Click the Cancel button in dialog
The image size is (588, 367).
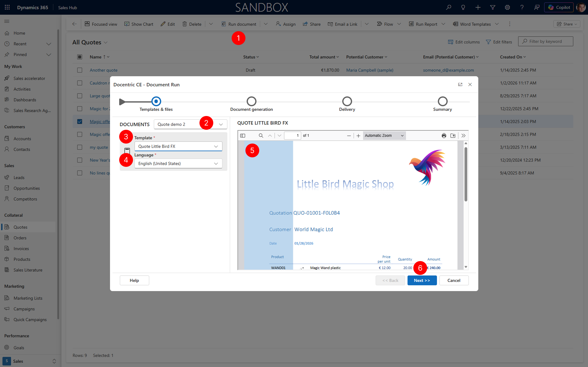tap(454, 280)
